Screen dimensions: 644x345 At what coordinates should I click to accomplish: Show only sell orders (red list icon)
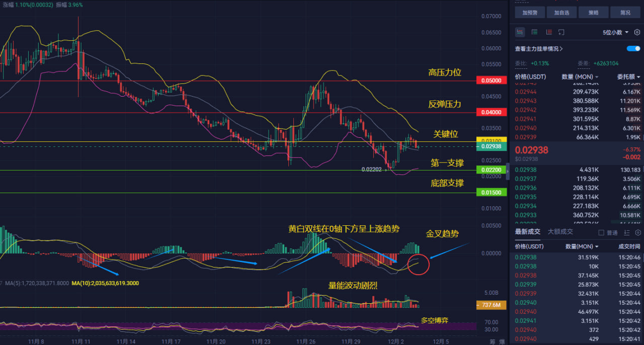coord(549,32)
